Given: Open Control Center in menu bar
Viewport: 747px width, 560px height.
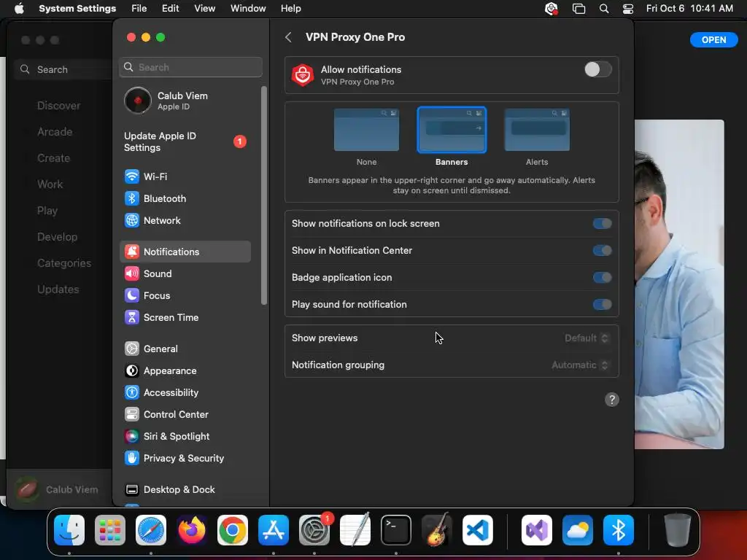Looking at the screenshot, I should (x=628, y=9).
